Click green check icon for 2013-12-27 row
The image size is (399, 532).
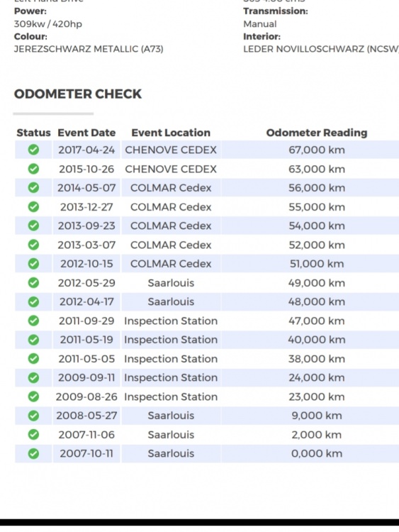pos(33,206)
